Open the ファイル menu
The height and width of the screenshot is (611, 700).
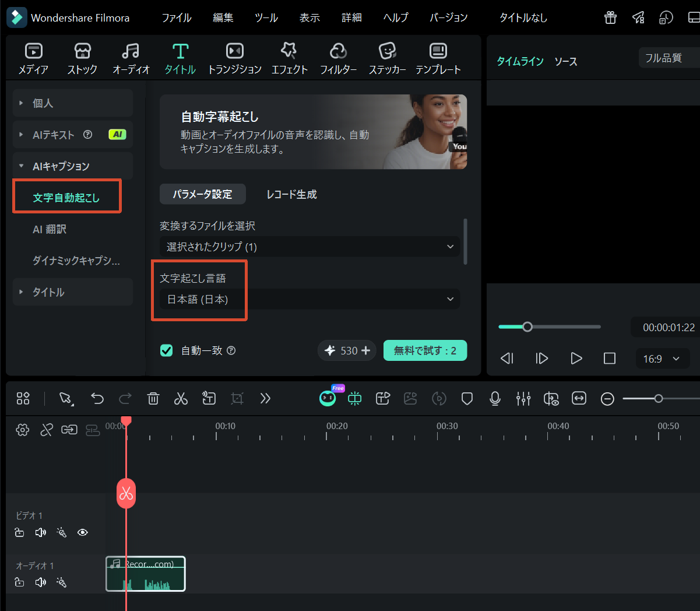click(177, 17)
